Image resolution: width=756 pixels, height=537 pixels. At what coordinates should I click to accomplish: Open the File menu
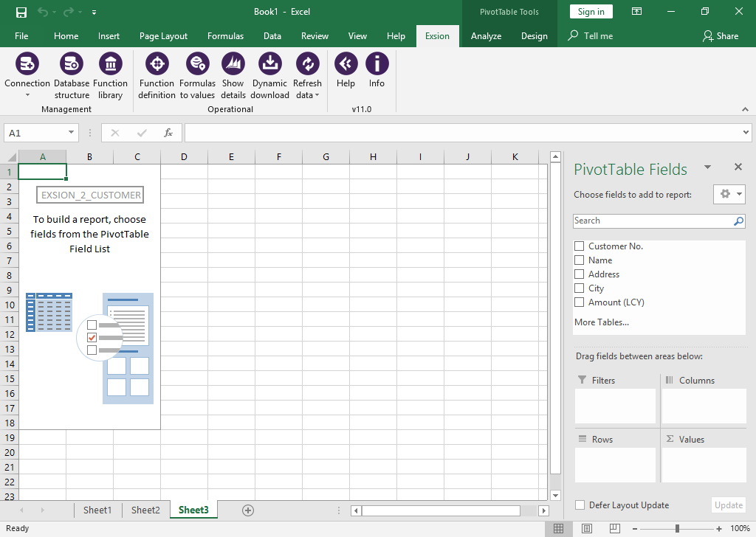click(21, 36)
